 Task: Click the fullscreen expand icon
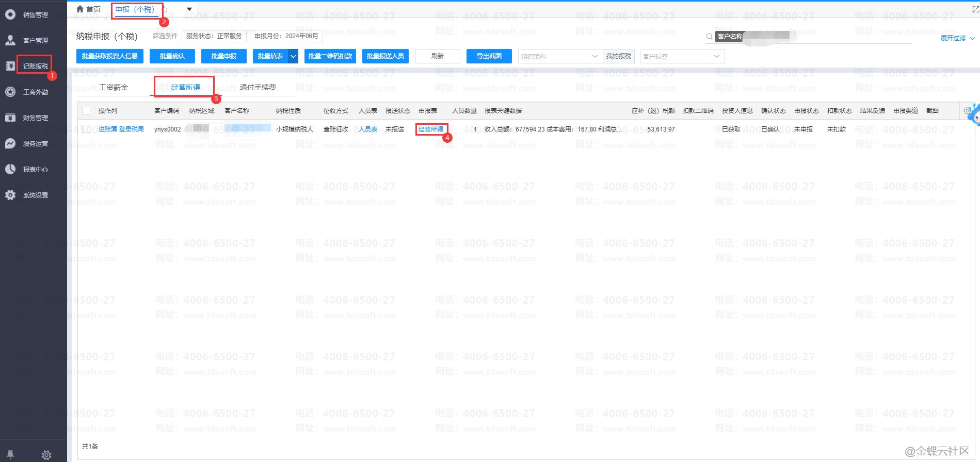[975, 9]
